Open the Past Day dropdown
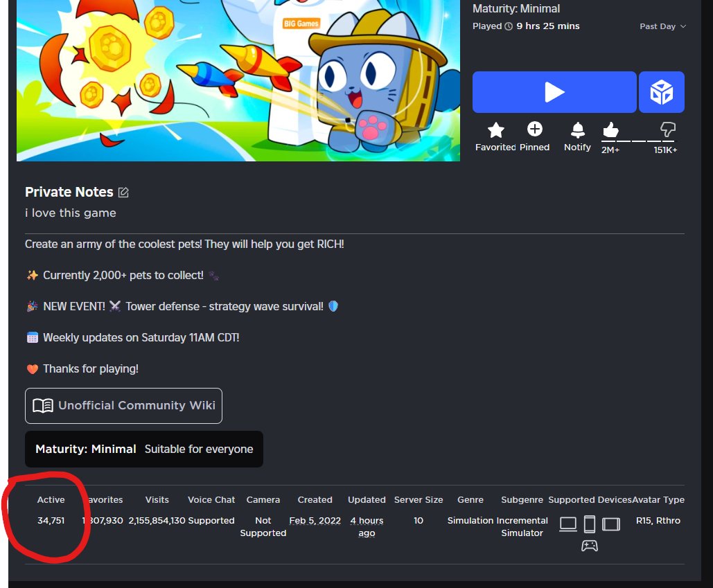 [662, 26]
